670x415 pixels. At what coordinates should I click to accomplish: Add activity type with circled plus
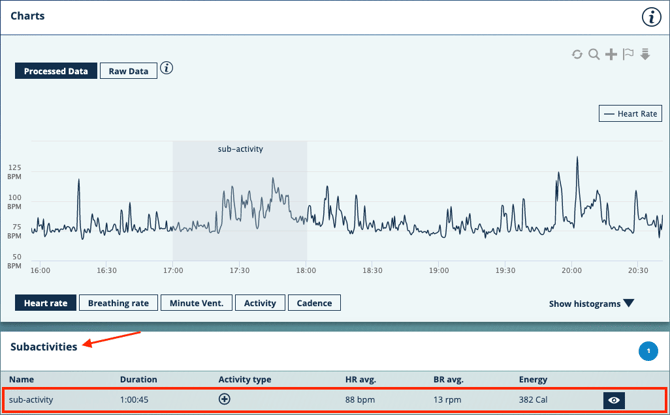(225, 399)
